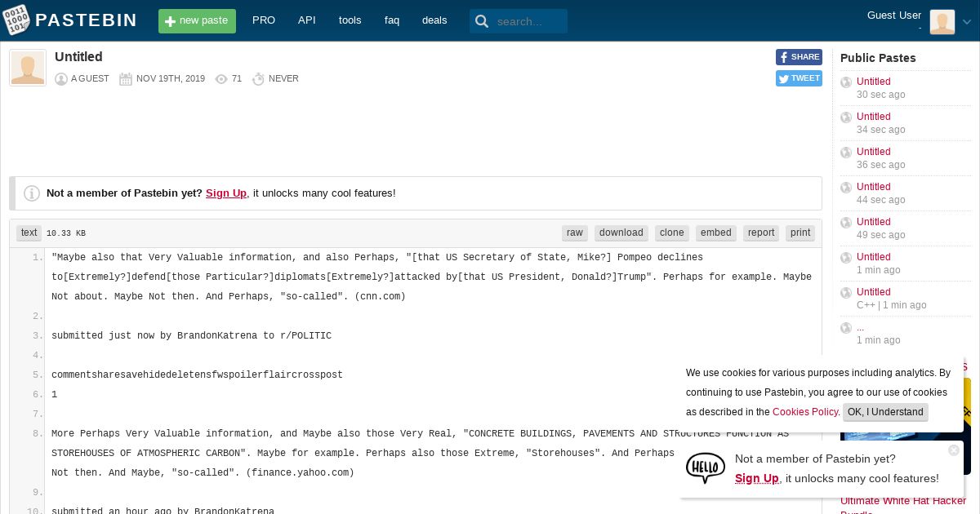Click the Pastebin logo icon

[16, 20]
